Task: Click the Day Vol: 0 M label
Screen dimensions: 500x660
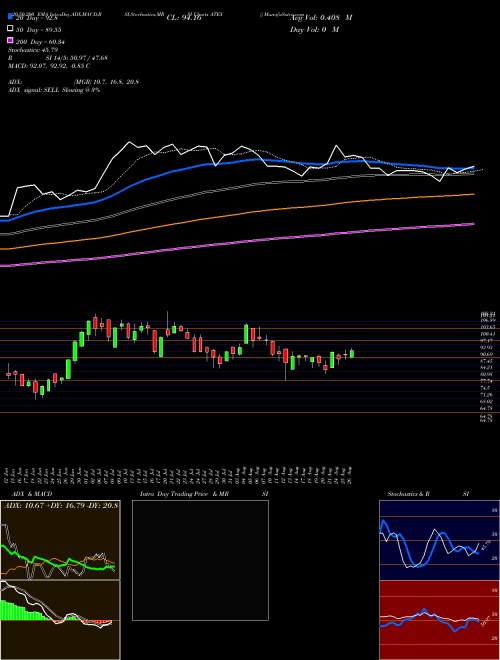Action: pyautogui.click(x=314, y=30)
